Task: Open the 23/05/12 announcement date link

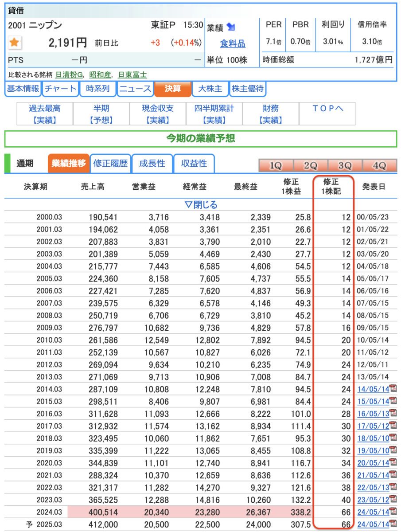Action: pos(373,501)
